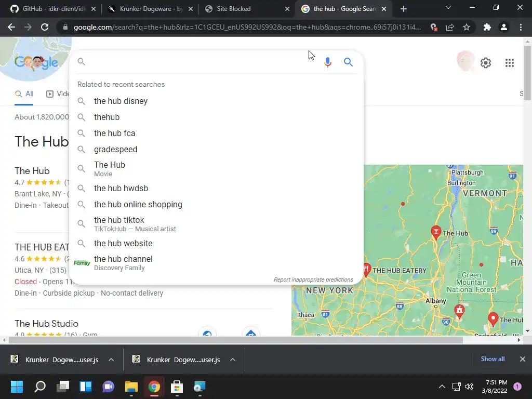The height and width of the screenshot is (399, 532).
Task: Choose suggestion 'the hub channel' Discovery Family
Action: [x=216, y=263]
